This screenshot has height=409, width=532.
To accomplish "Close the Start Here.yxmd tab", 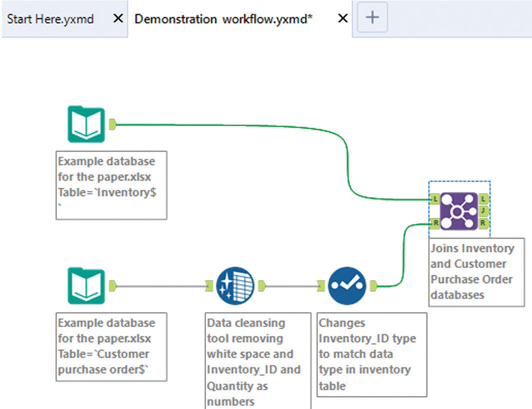I will pos(118,18).
